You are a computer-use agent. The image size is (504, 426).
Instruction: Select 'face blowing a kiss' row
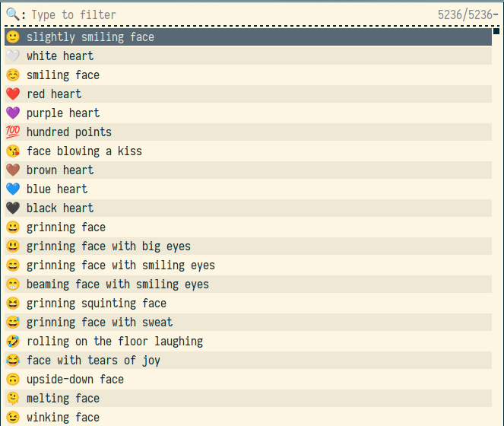(x=84, y=151)
